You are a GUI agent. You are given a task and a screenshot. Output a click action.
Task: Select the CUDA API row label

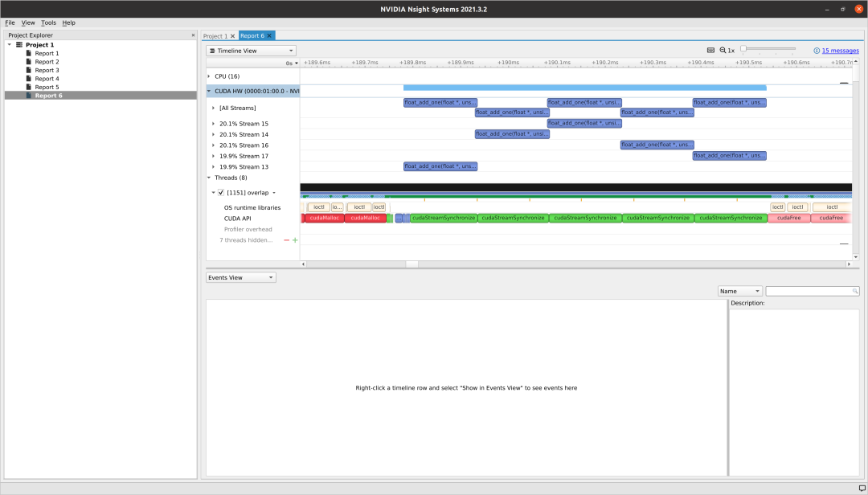(237, 219)
